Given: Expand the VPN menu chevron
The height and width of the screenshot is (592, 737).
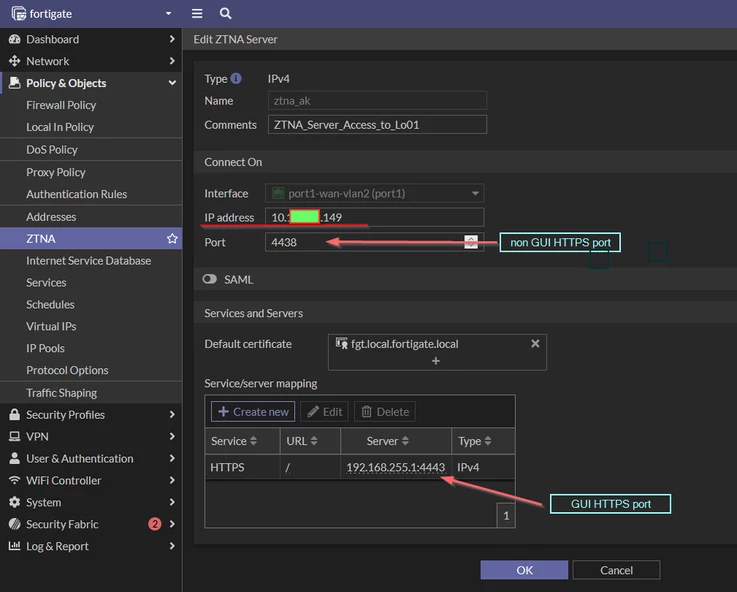Looking at the screenshot, I should pyautogui.click(x=172, y=436).
